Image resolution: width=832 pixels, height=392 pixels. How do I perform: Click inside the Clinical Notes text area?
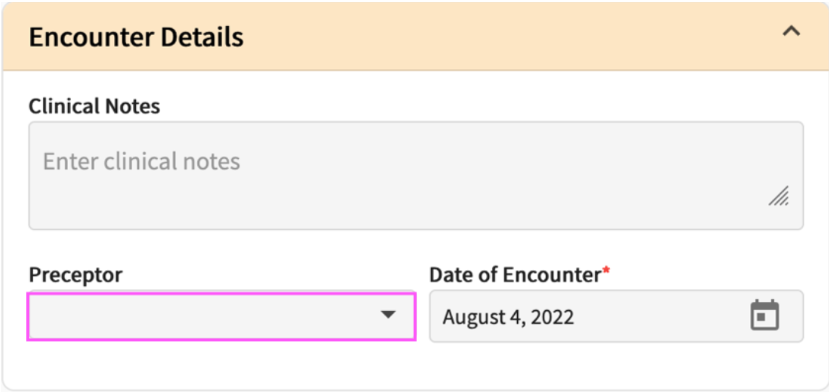[x=416, y=176]
